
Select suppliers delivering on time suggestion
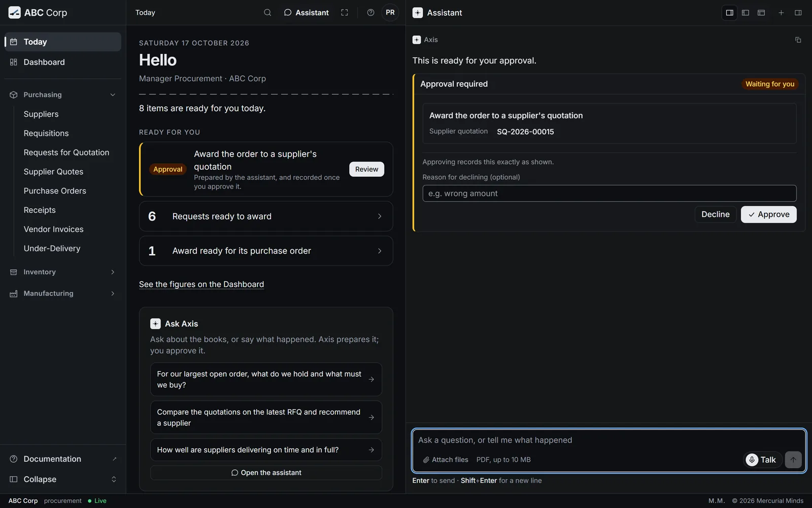pyautogui.click(x=266, y=450)
